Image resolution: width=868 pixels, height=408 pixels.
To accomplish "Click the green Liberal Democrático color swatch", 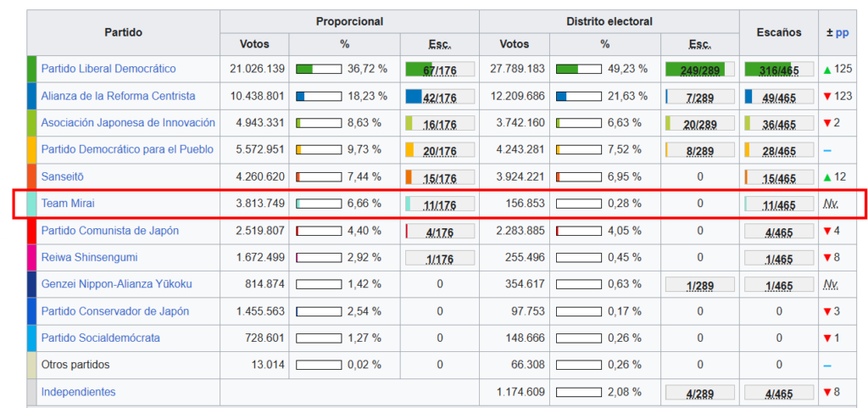I will (x=31, y=70).
